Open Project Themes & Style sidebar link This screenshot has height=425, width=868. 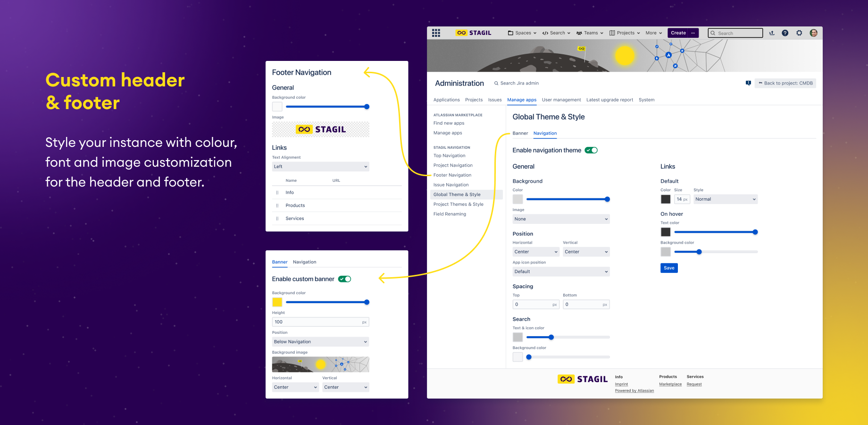tap(459, 204)
